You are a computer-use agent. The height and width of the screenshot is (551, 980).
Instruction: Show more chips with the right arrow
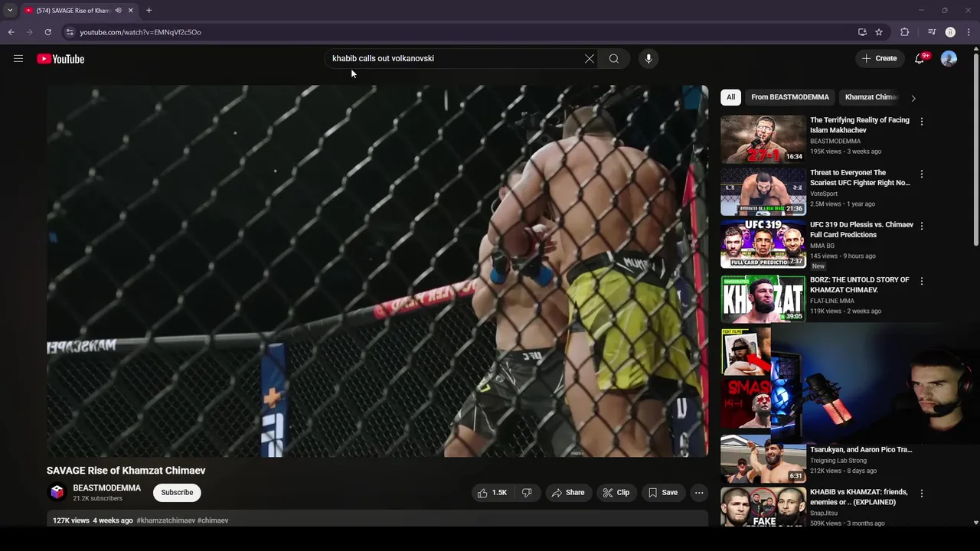click(x=913, y=98)
